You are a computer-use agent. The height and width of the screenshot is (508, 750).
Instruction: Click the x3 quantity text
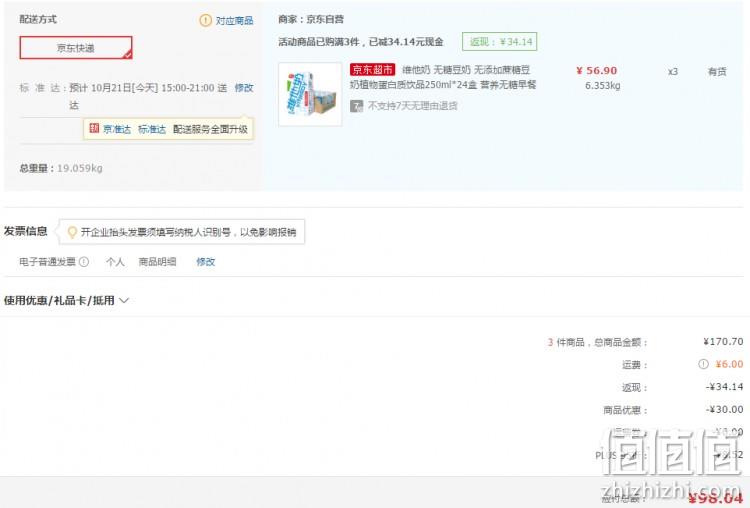673,71
